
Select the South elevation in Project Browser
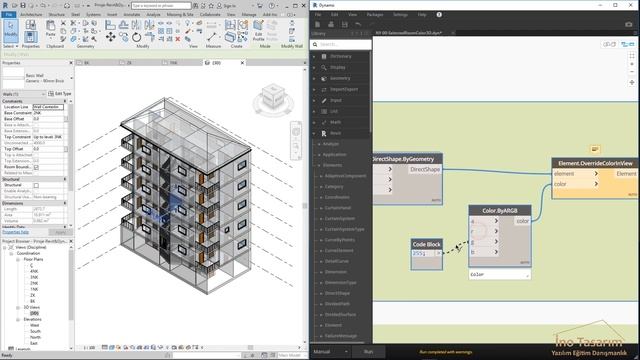pos(36,331)
